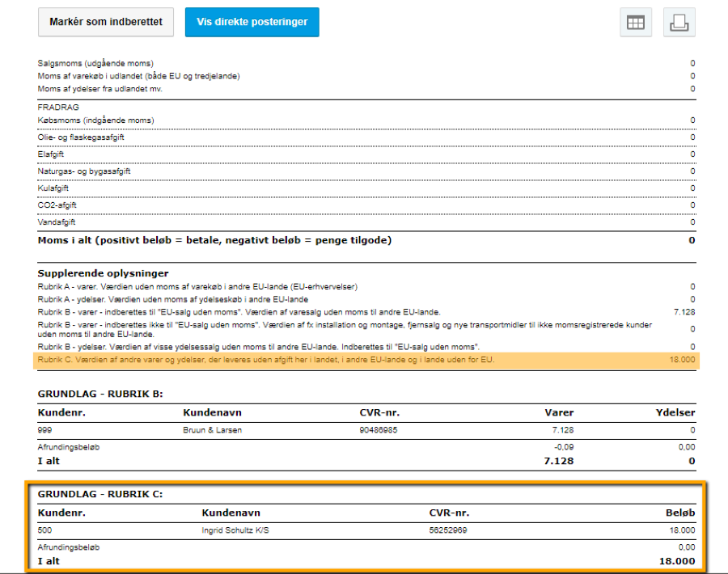This screenshot has width=728, height=574.
Task: Click the 'Supplerende oplysninger' heading
Action: [x=103, y=273]
